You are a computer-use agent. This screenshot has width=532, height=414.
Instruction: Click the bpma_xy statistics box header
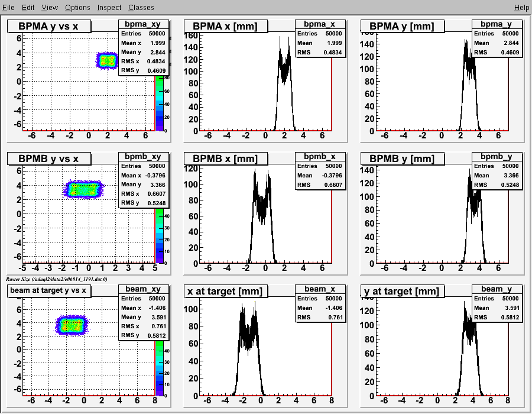142,24
